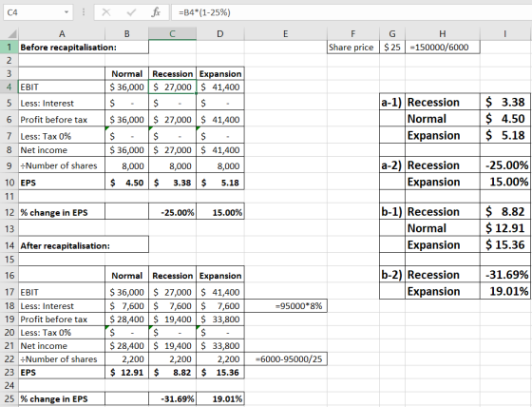This screenshot has width=532, height=407.
Task: Click 'Less: Interest' label in row 5
Action: pos(47,104)
